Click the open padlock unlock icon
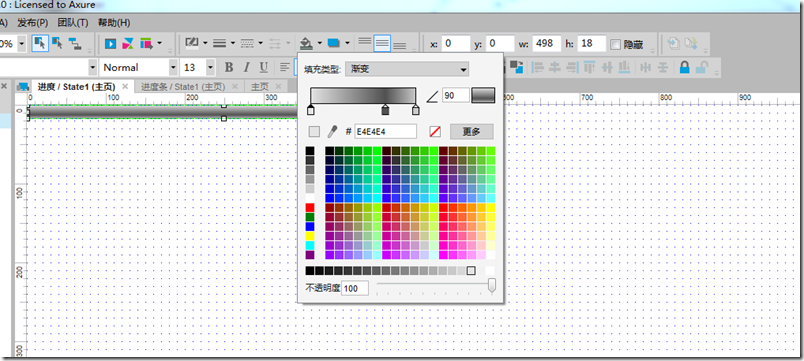 pos(702,67)
